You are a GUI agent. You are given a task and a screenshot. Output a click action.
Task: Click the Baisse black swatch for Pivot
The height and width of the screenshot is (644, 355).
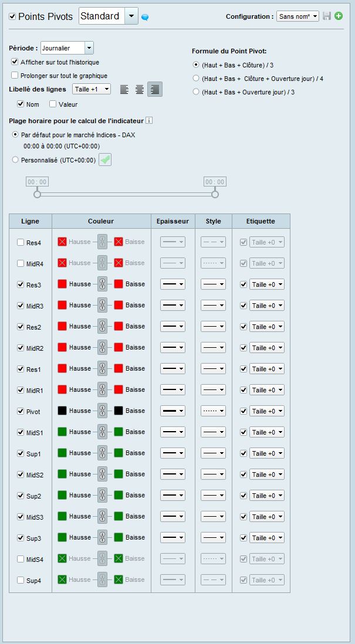point(119,411)
